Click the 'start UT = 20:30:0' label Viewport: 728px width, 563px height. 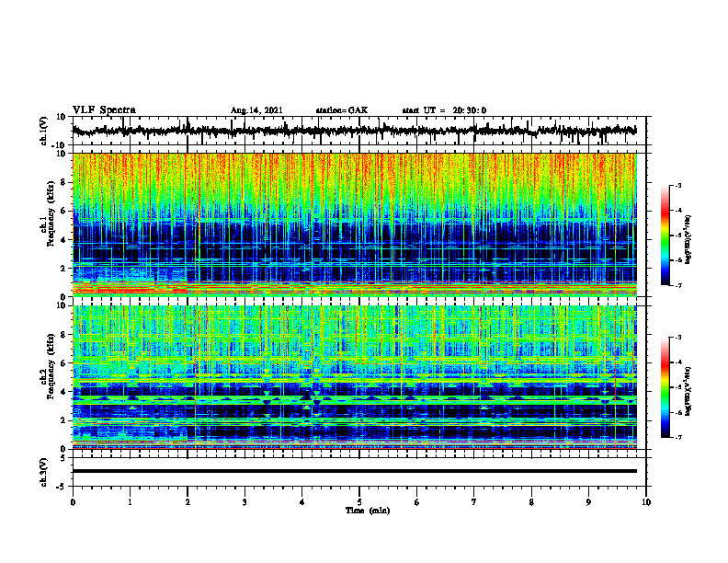(444, 110)
